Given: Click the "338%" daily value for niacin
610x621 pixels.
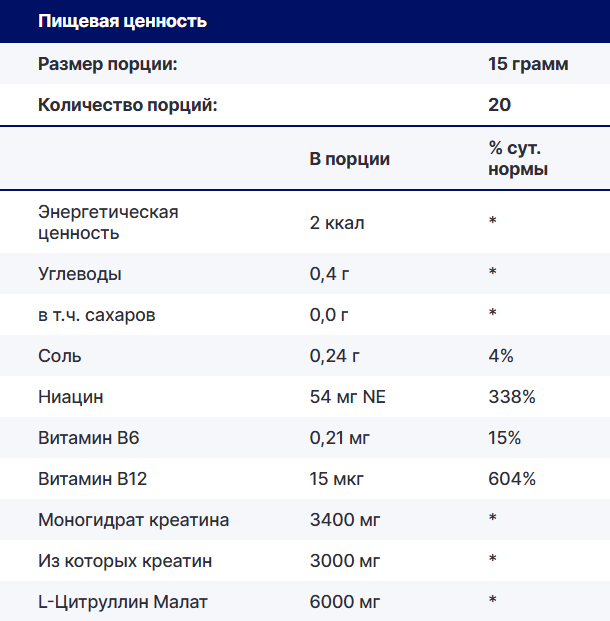Looking at the screenshot, I should (x=512, y=397).
